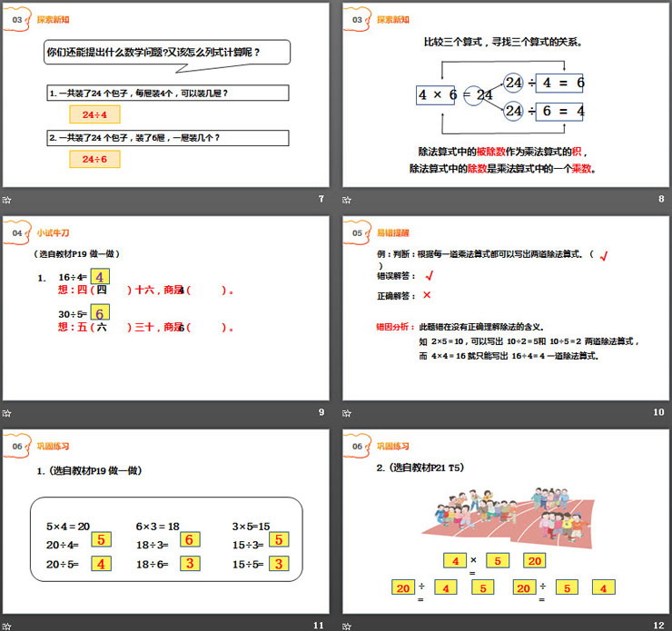The width and height of the screenshot is (672, 631).
Task: Click the 30÷5 answer box on slide 9
Action: pos(100,312)
